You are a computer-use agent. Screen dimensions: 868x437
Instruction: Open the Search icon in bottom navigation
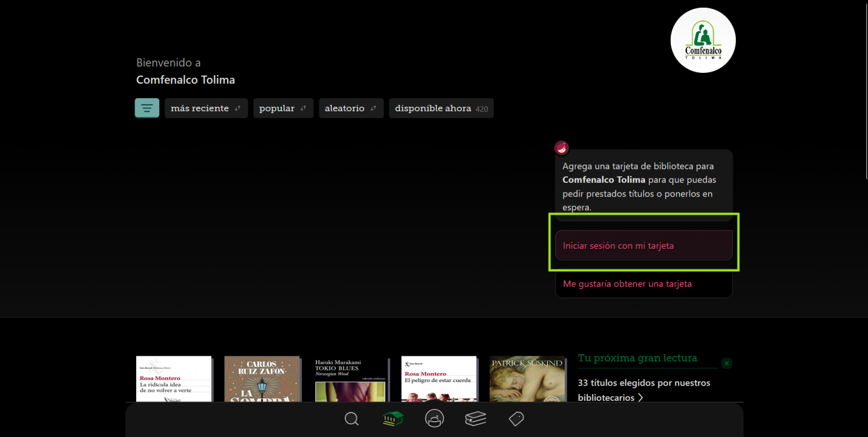tap(351, 419)
